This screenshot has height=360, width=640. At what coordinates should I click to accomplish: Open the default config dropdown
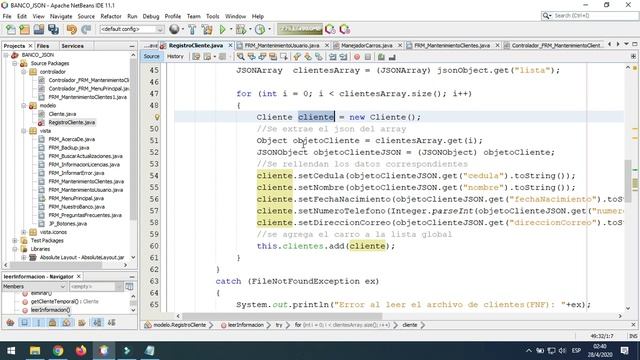(x=132, y=29)
